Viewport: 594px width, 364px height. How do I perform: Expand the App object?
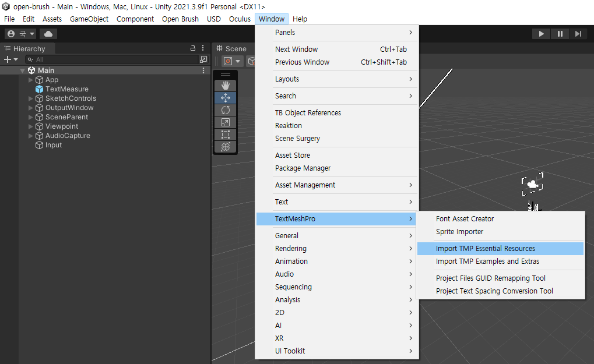(31, 80)
